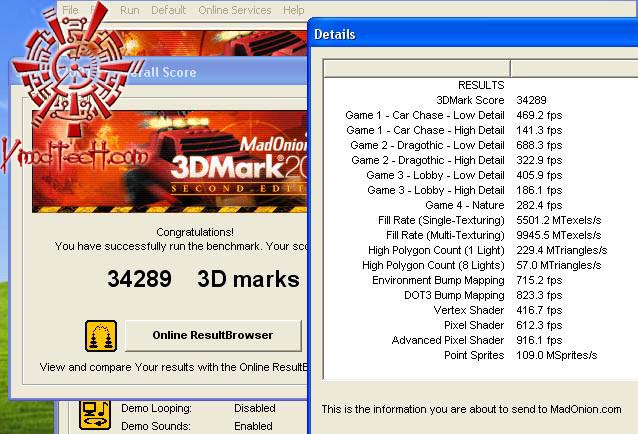The height and width of the screenshot is (434, 638).
Task: Click the 'Demo Looping:' label
Action: (x=156, y=408)
